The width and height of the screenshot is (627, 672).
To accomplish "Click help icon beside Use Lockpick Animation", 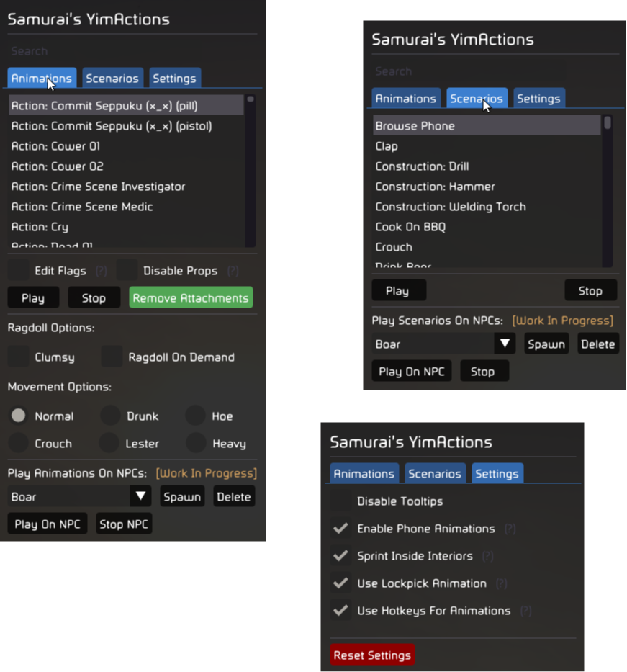I will (501, 583).
